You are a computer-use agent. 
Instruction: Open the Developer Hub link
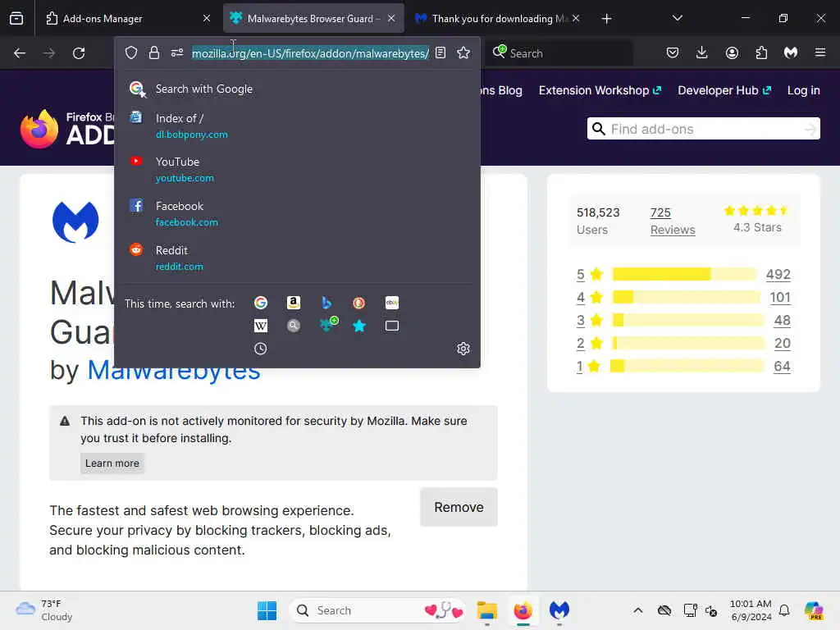point(724,90)
